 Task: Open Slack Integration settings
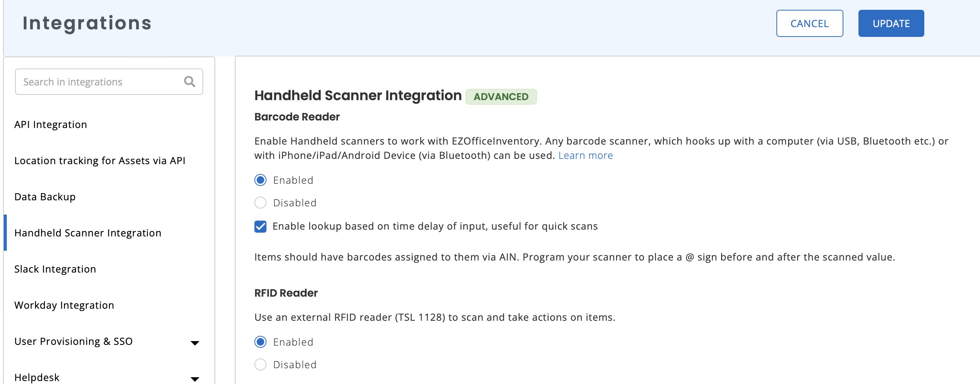(x=55, y=269)
